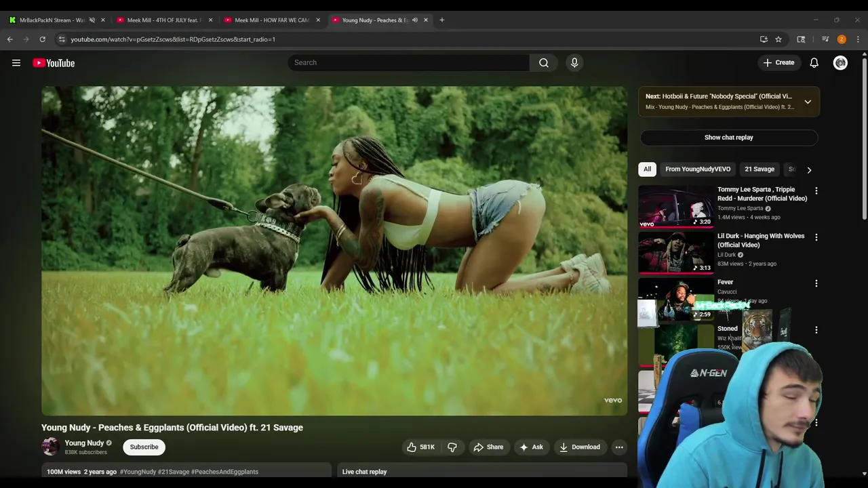868x488 pixels.
Task: Click the #YoungNudy hashtag
Action: 138,472
